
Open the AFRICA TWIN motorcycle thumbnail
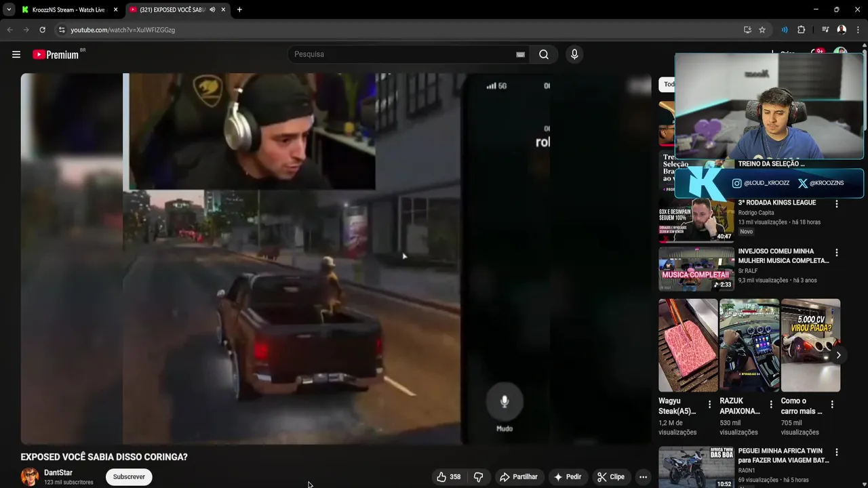tap(696, 467)
